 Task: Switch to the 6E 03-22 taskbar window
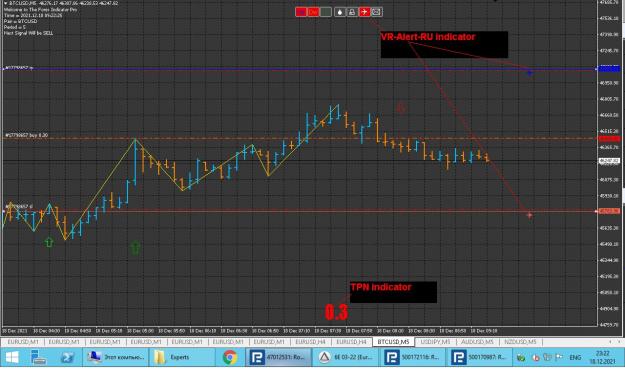coord(345,357)
